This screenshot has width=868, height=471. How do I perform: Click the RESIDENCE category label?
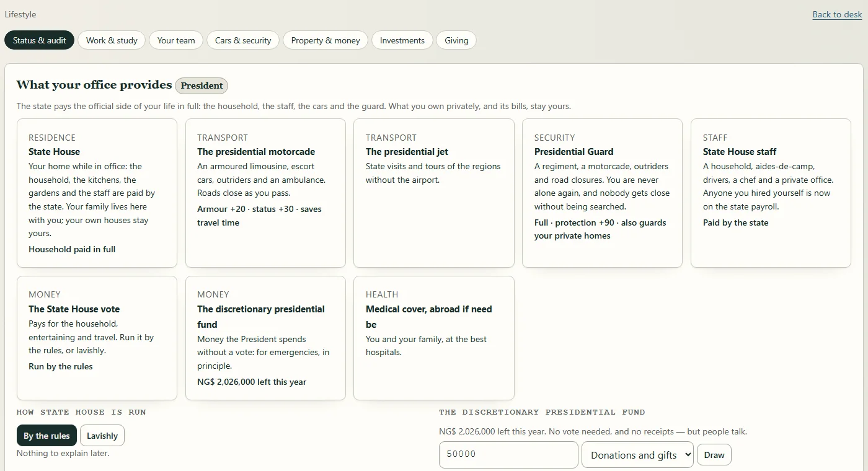pos(52,138)
